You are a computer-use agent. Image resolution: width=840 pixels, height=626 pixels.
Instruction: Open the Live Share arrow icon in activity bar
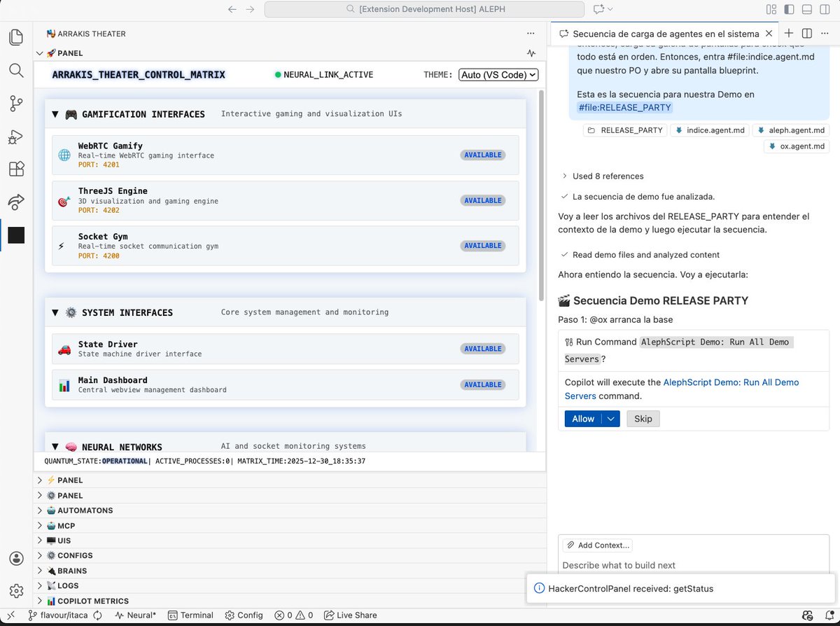coord(16,202)
